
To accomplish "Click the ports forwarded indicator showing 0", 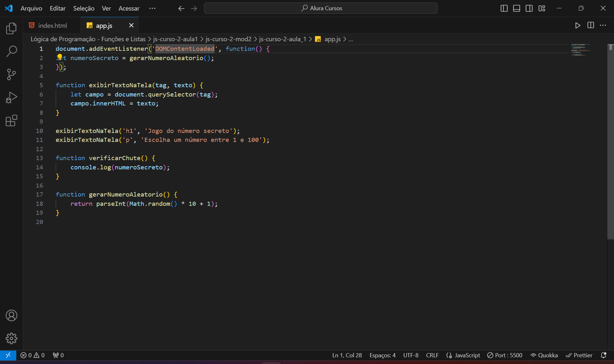I will (58, 355).
